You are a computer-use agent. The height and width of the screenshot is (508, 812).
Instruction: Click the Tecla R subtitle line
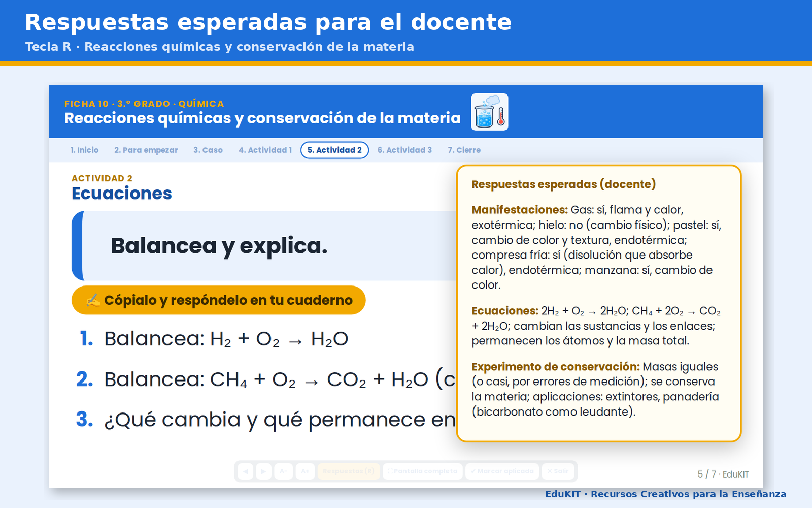pyautogui.click(x=220, y=47)
